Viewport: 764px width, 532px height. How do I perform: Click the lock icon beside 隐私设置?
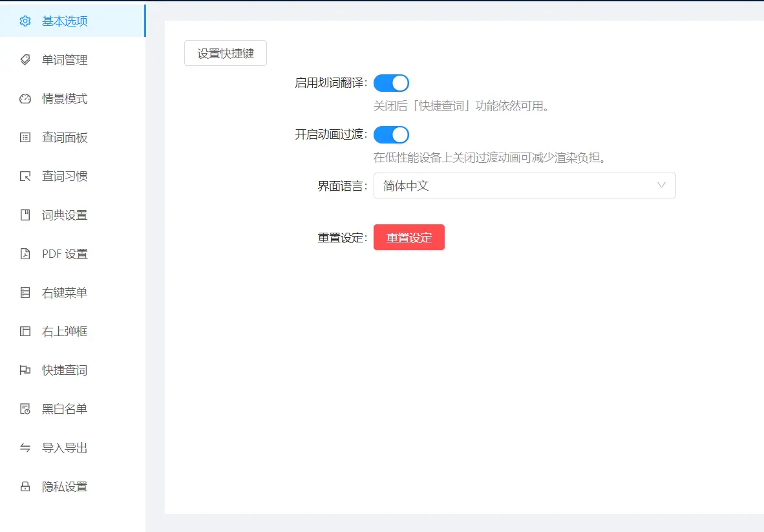pos(25,486)
